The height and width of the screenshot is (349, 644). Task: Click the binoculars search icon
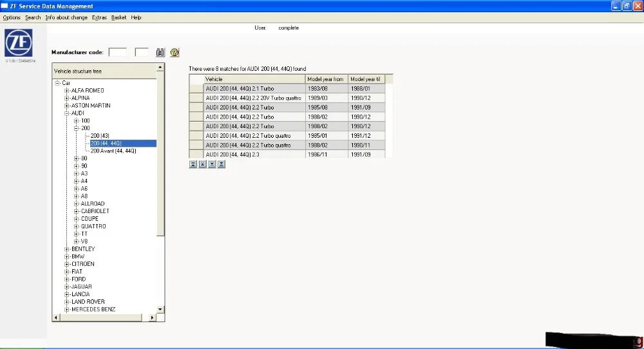coord(160,52)
